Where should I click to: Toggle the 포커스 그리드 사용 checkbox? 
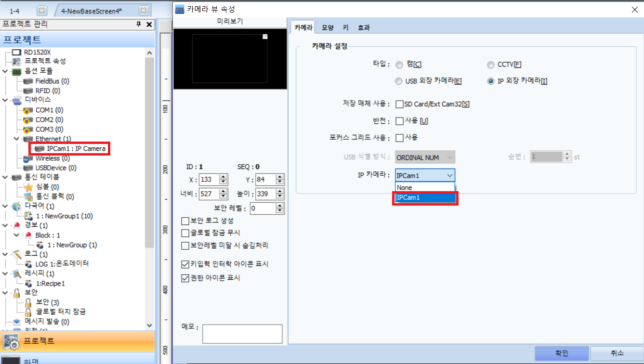tap(399, 138)
